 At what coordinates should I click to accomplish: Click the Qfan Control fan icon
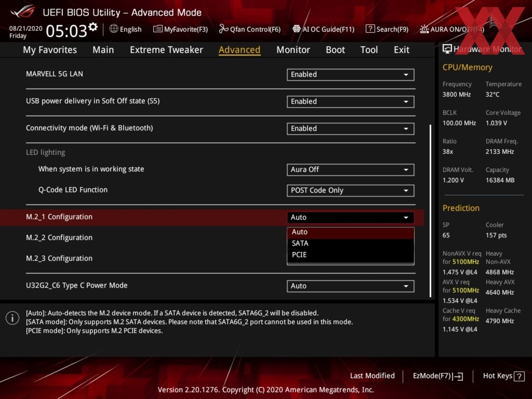223,29
